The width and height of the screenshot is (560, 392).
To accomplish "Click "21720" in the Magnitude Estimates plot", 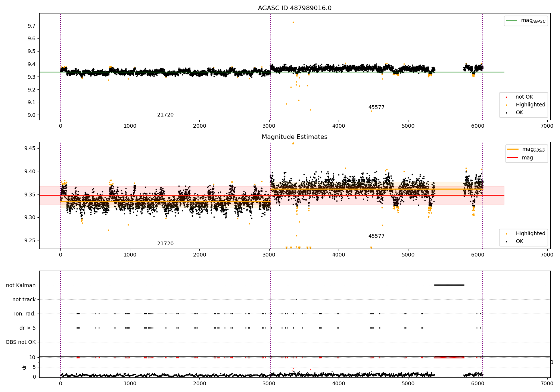I will 165,244.
